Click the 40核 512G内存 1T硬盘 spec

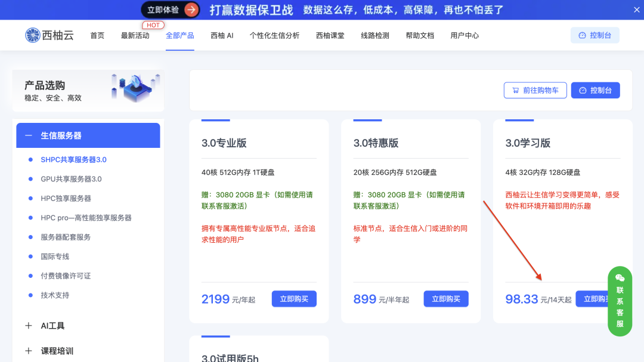238,172
